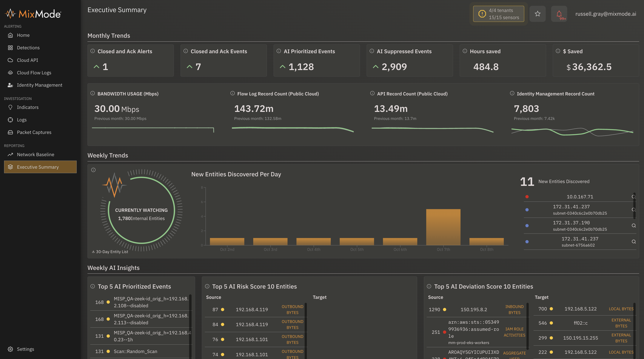Click info icon beside BANDWIDTH USAGE

coord(93,93)
